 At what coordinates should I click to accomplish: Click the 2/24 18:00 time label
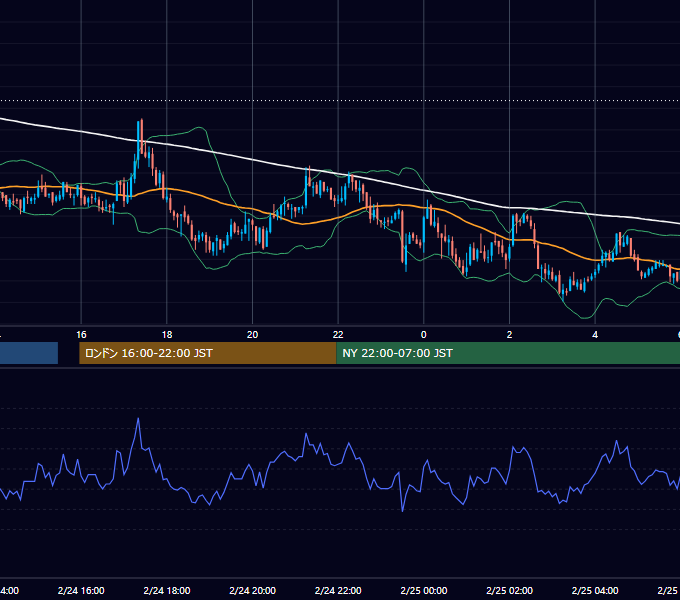pos(167,590)
